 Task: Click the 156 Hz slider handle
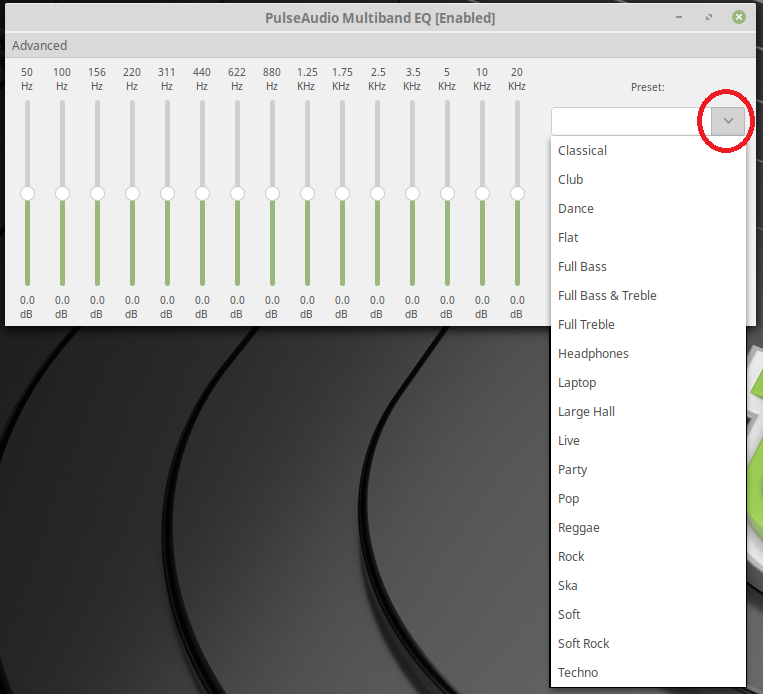click(97, 193)
